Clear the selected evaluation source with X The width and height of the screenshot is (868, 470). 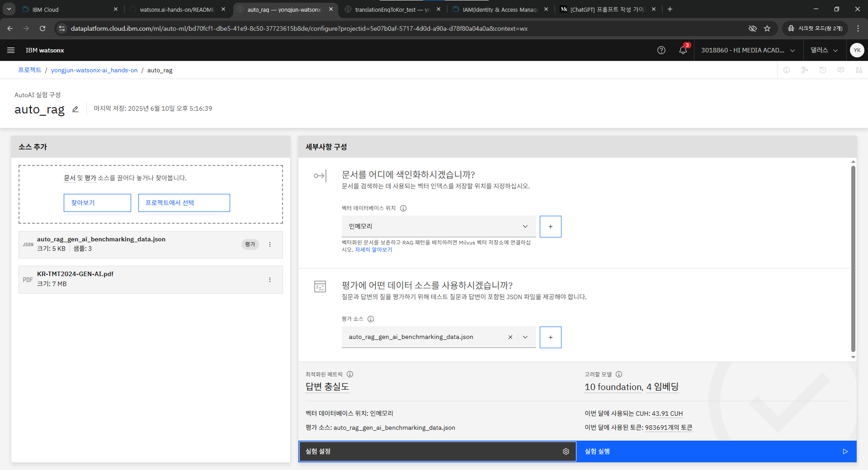tap(510, 337)
